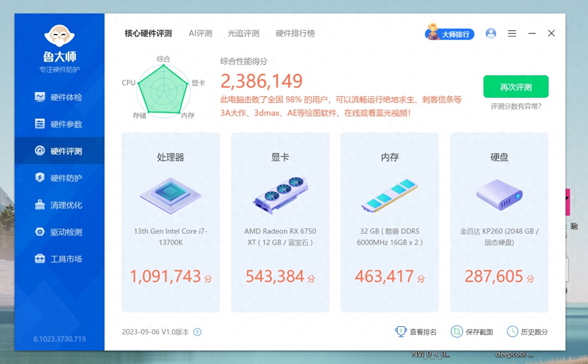Click 工具市场 toolbox icon
Screen dimensions: 588x364
[40, 258]
